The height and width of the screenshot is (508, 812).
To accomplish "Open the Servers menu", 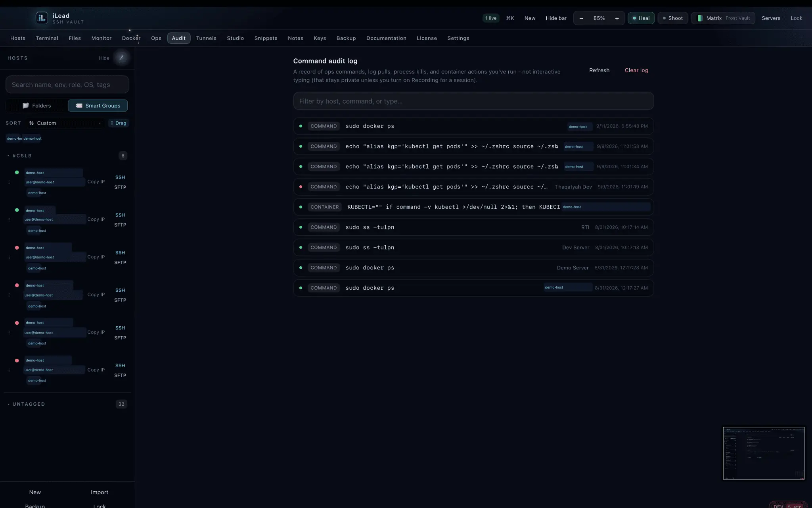I will coord(771,18).
